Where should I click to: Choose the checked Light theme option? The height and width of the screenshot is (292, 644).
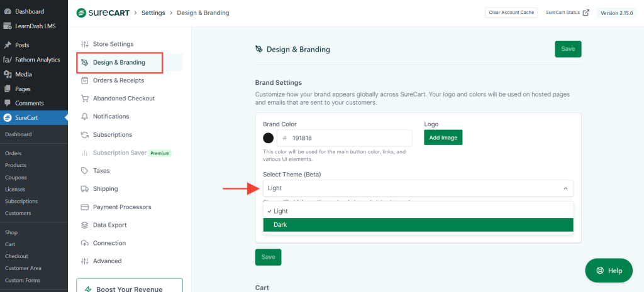(x=418, y=211)
